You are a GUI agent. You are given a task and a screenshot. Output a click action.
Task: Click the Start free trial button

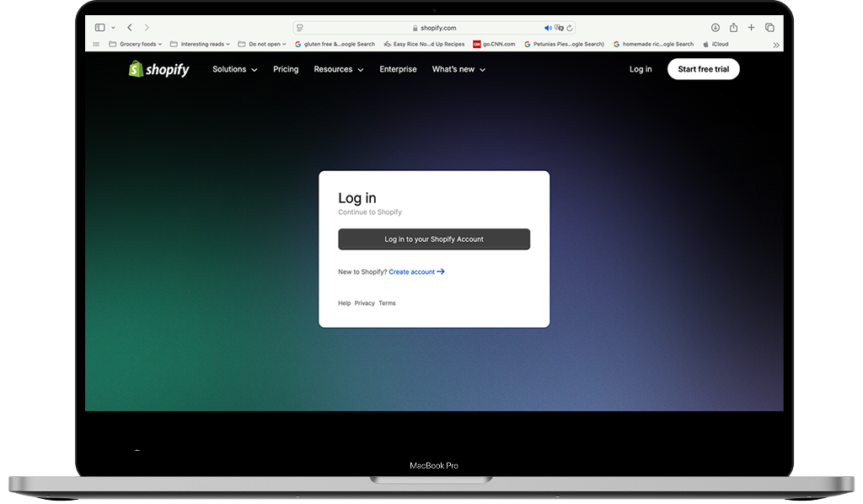[x=704, y=69]
